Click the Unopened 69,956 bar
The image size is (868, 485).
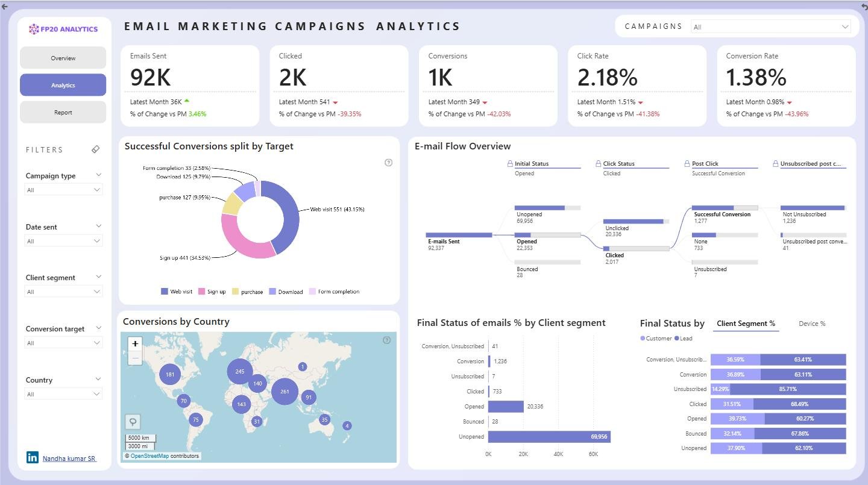(550, 437)
